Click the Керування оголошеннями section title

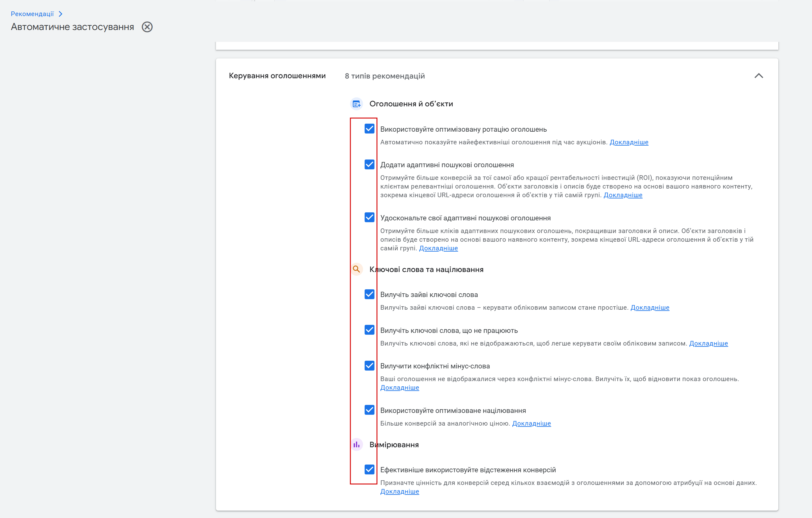tap(277, 76)
